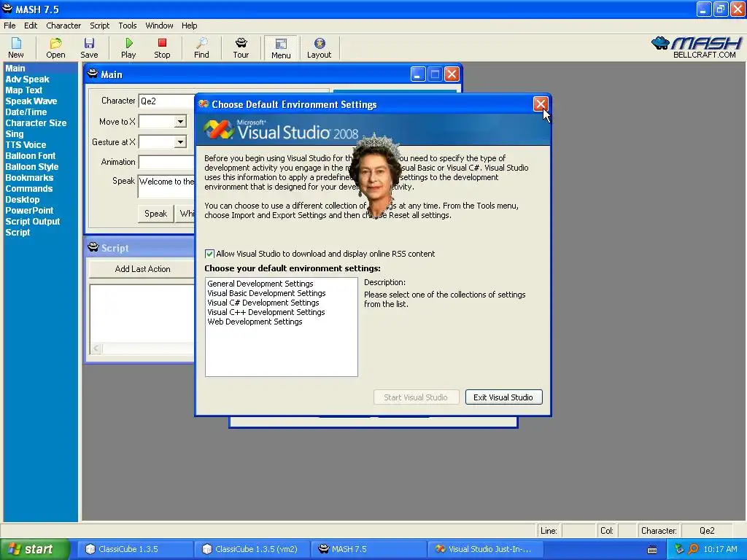Select PowerPoint in the sidebar

(x=29, y=211)
